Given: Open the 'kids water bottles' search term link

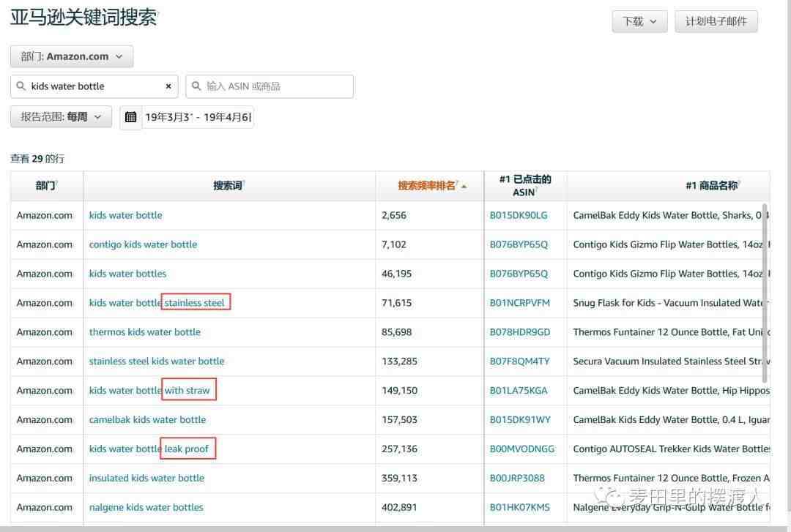Looking at the screenshot, I should 127,274.
